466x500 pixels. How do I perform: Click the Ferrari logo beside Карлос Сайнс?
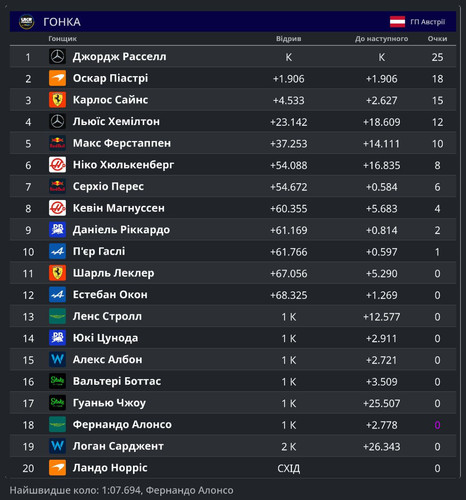coord(57,100)
